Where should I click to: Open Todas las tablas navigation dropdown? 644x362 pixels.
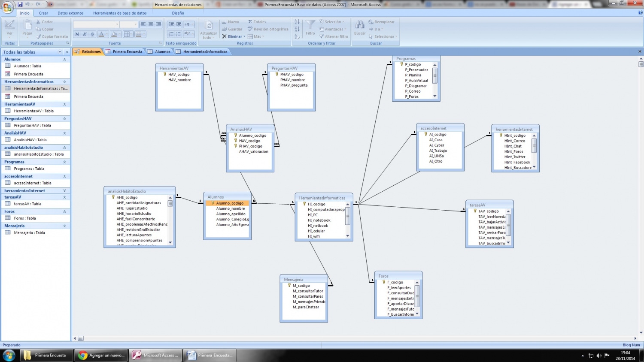(x=60, y=52)
